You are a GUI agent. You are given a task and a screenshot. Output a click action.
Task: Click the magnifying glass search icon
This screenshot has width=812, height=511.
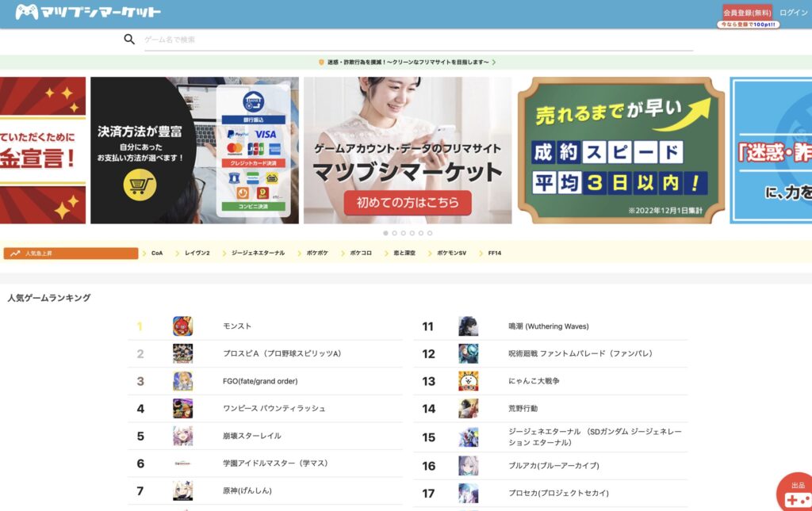[129, 40]
